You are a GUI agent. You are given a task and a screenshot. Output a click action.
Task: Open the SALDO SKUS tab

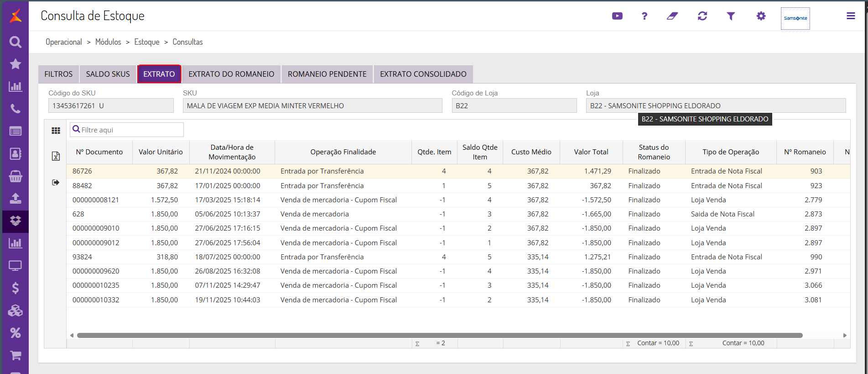click(x=108, y=74)
